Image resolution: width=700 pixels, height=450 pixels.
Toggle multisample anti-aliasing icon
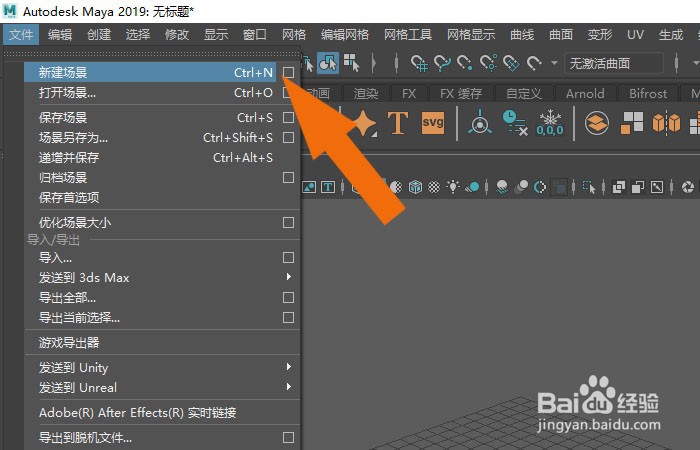540,187
